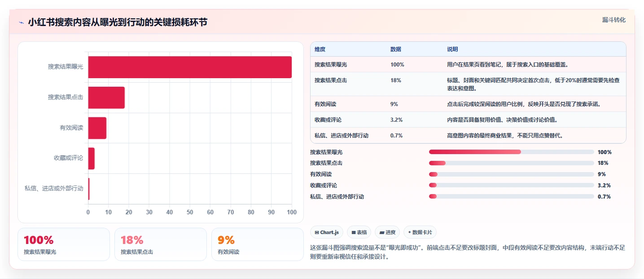The width and height of the screenshot is (644, 279).
Task: Click the 100 tick on chart x-axis
Action: tap(292, 212)
